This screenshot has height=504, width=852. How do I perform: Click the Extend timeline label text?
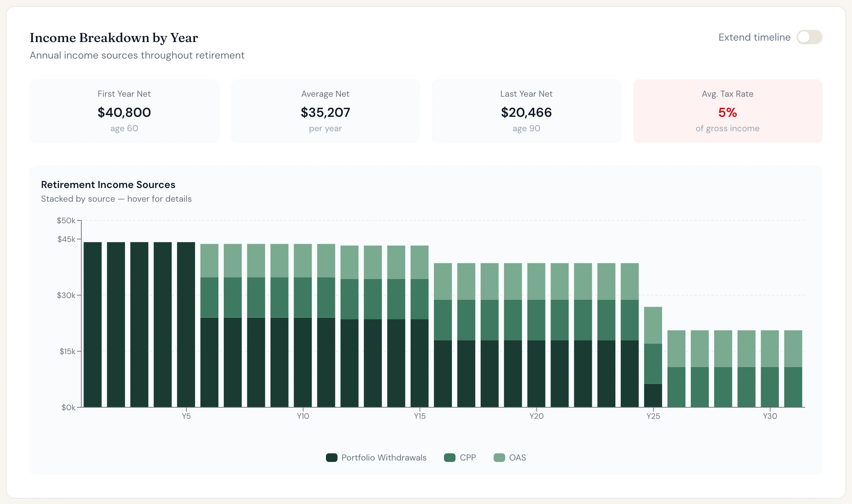click(x=754, y=37)
